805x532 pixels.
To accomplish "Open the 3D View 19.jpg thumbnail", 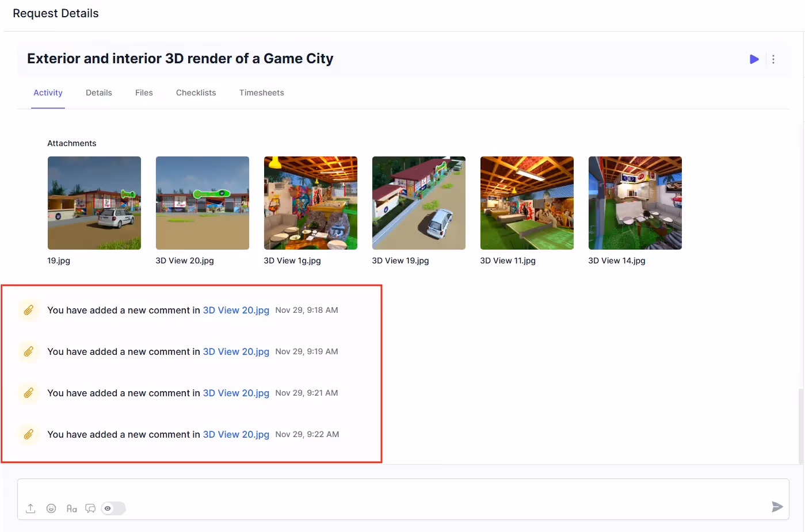I will (419, 203).
